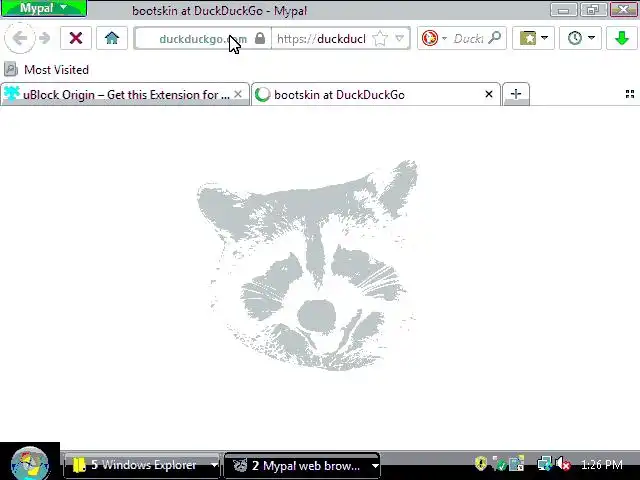Open the Most Visited bookmarks folder
Viewport: 640px width, 480px height.
47,70
